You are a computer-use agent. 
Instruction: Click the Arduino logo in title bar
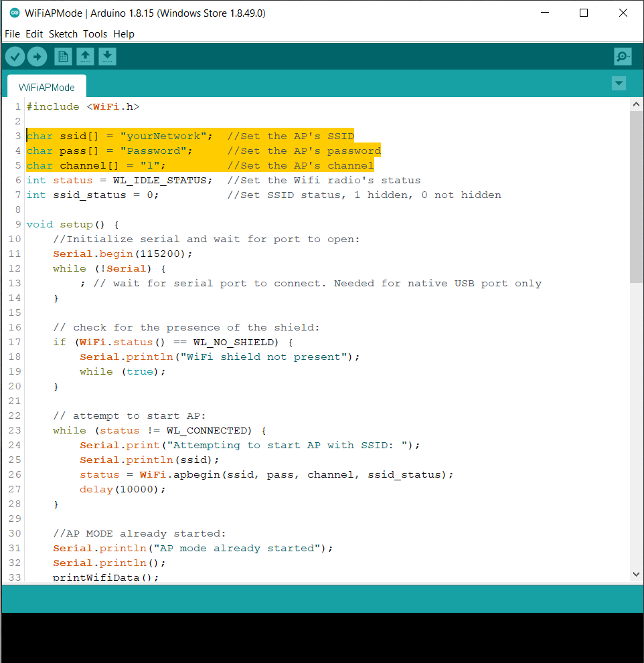coord(15,13)
